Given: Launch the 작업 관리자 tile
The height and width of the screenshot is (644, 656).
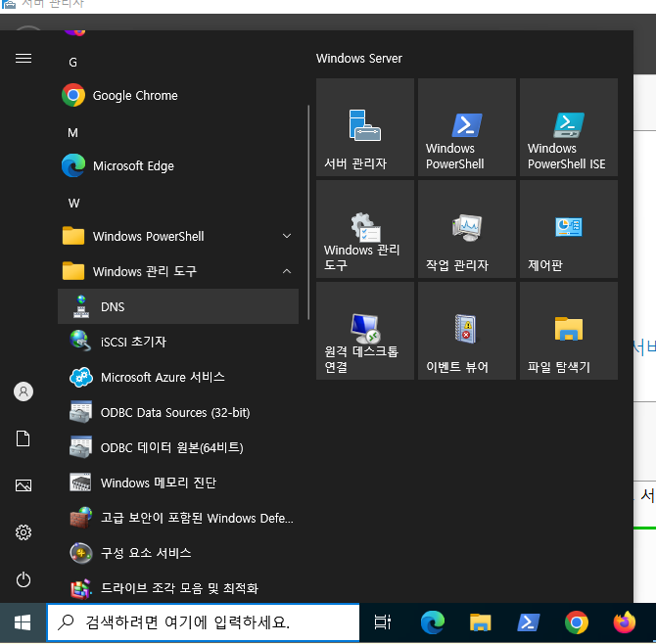Looking at the screenshot, I should pos(466,229).
